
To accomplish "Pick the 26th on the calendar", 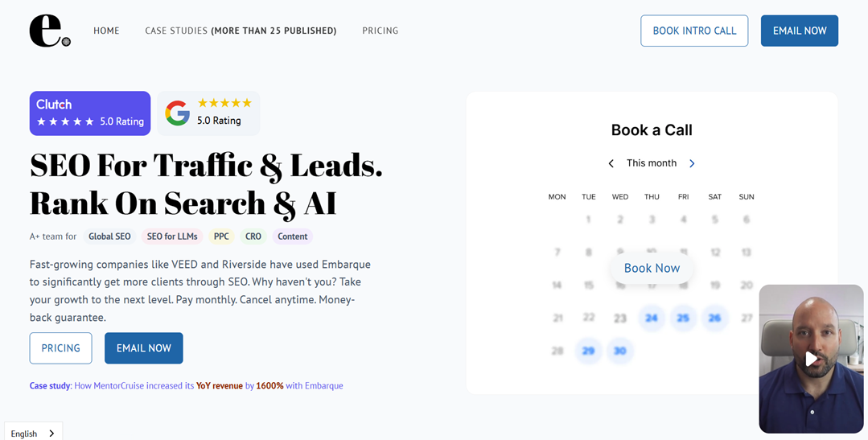I will click(714, 318).
